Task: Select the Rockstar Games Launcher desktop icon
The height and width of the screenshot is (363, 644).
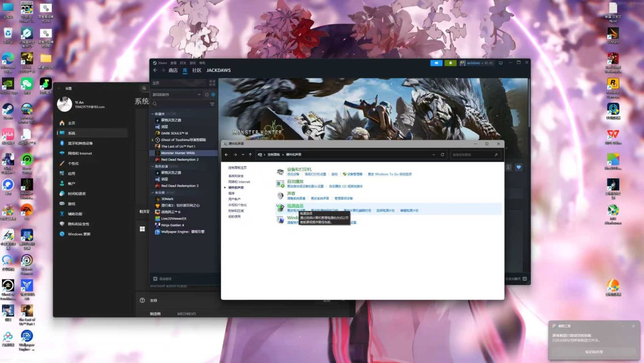Action: point(613,86)
